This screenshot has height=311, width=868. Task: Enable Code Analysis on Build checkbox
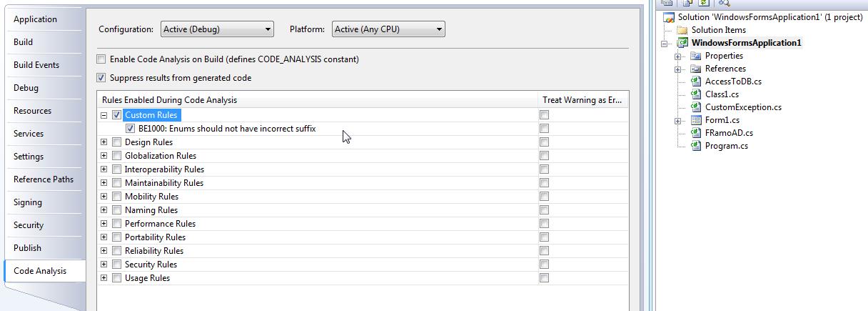[x=101, y=59]
